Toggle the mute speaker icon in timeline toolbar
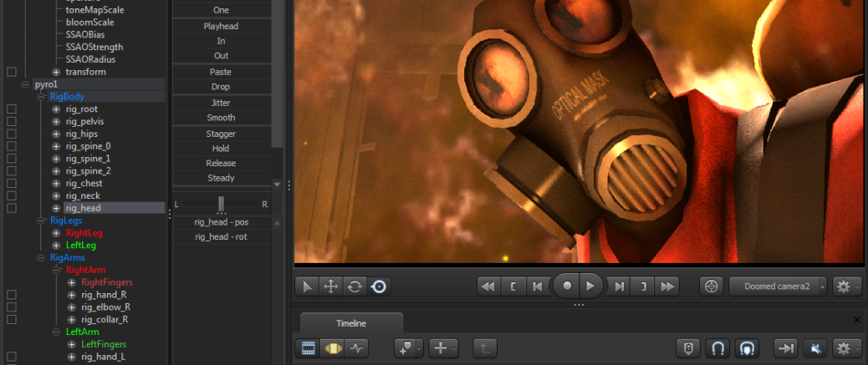 pyautogui.click(x=814, y=348)
